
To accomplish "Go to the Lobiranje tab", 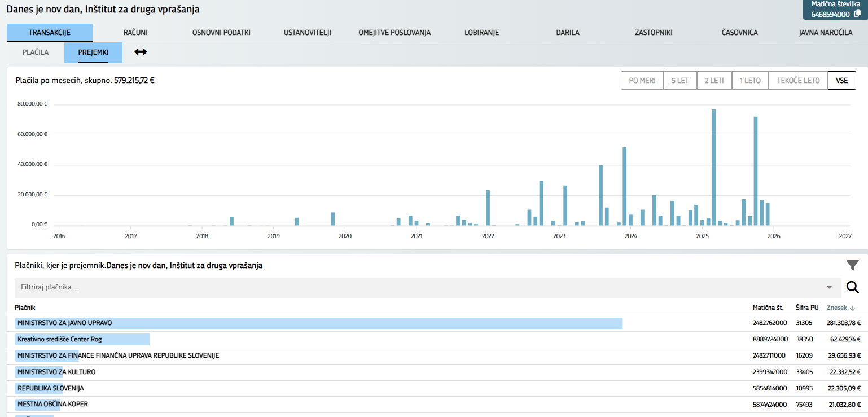I will click(481, 33).
